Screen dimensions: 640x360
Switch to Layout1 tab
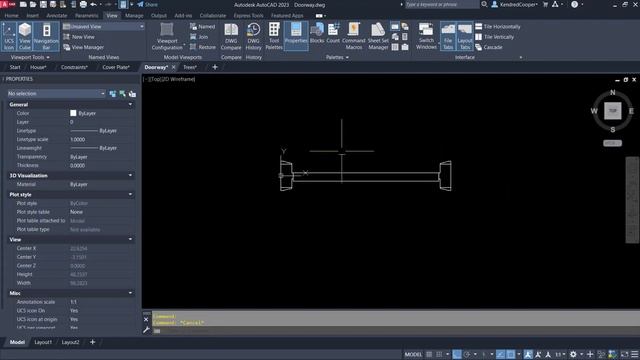tap(43, 342)
